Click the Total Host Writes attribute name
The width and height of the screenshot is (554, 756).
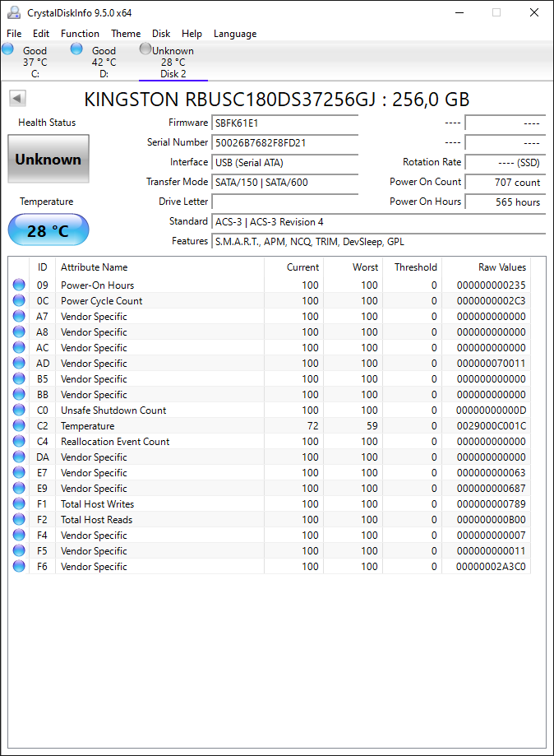pos(97,503)
